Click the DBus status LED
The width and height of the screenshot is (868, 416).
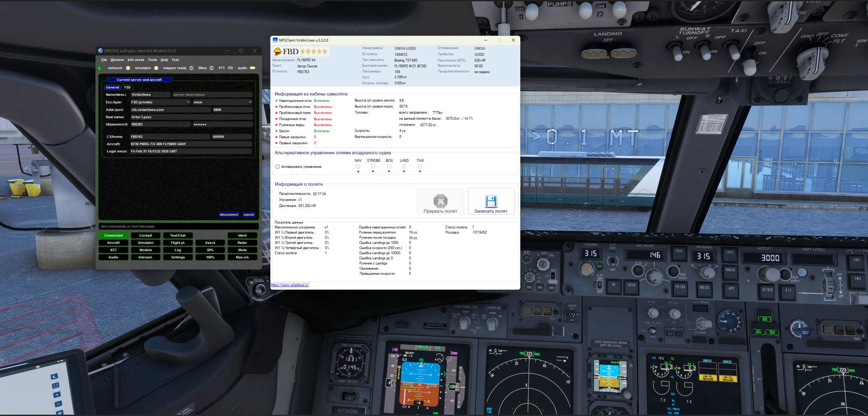212,68
